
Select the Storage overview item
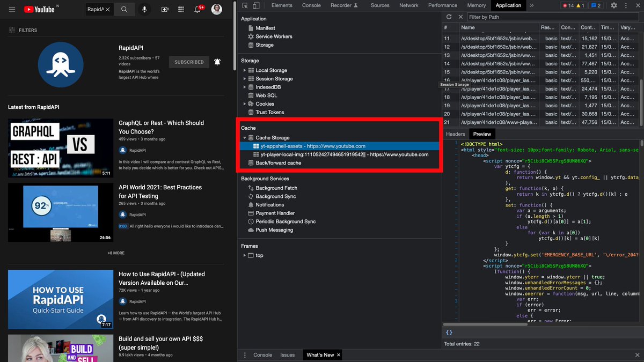pyautogui.click(x=265, y=45)
